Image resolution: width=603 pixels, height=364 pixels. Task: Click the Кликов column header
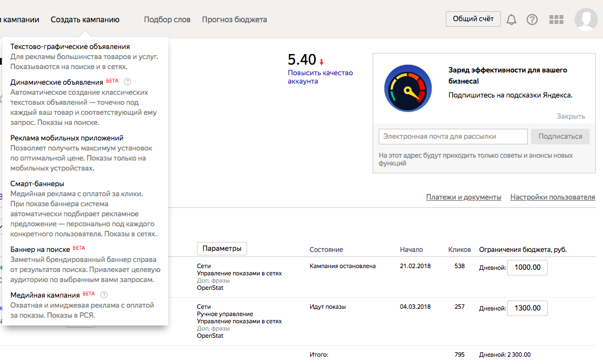460,250
